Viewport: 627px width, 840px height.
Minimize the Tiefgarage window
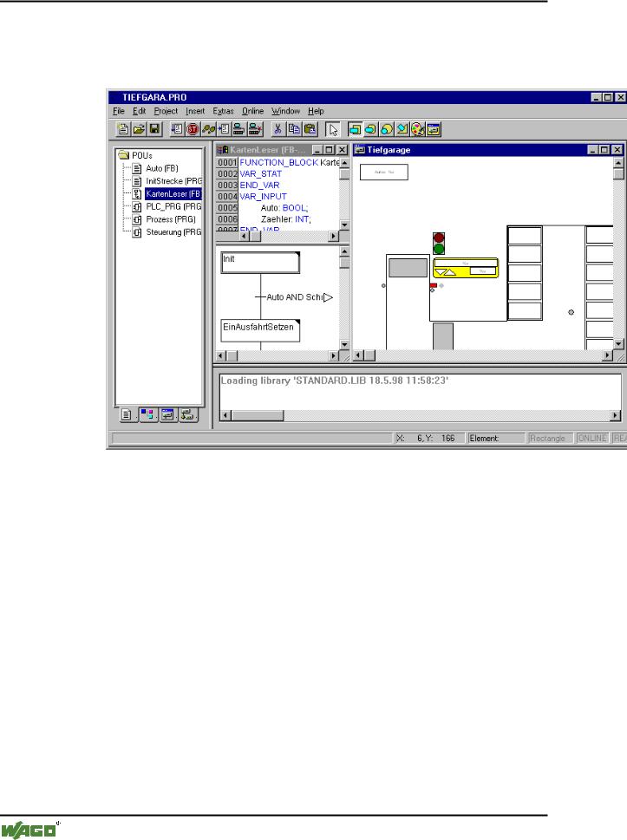[x=592, y=150]
